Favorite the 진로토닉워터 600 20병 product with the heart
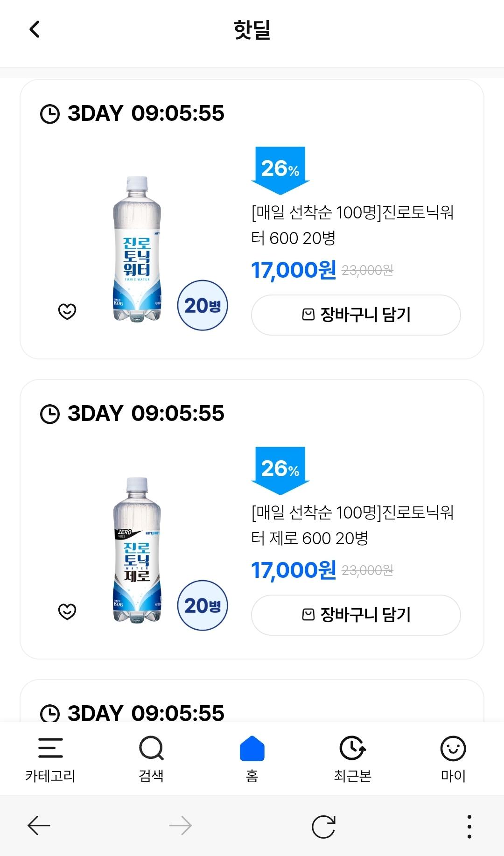Image resolution: width=504 pixels, height=856 pixels. (67, 311)
